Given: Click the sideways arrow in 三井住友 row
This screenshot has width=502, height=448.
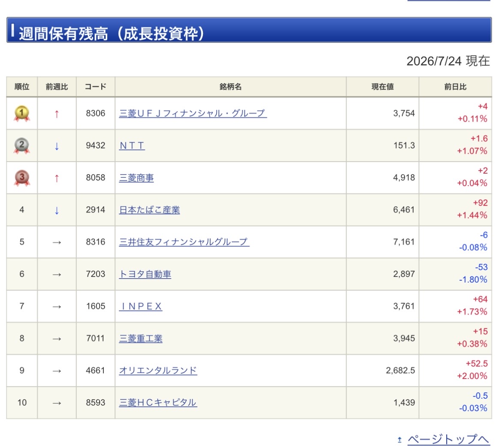Looking at the screenshot, I should pyautogui.click(x=57, y=243).
